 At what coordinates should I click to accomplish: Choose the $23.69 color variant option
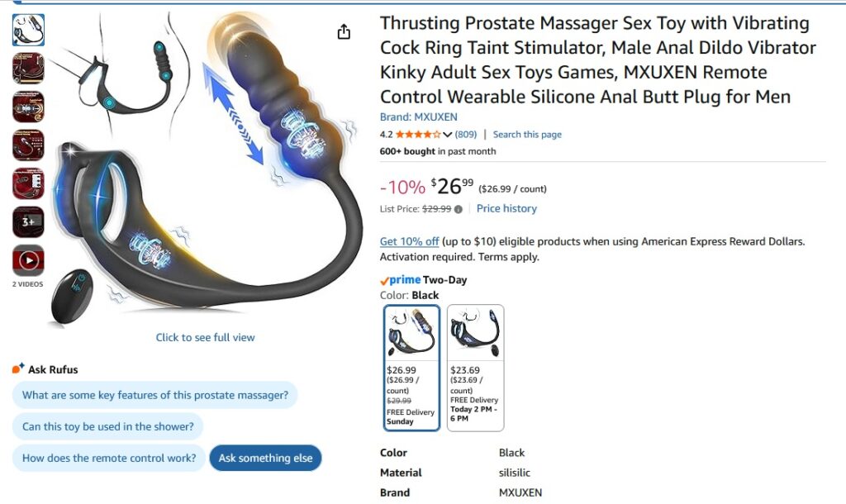475,368
